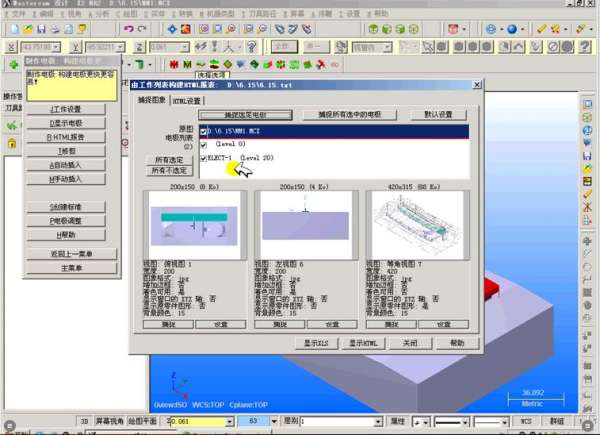Click the blue shaded sphere icon
This screenshot has width=600, height=435.
(x=512, y=29)
